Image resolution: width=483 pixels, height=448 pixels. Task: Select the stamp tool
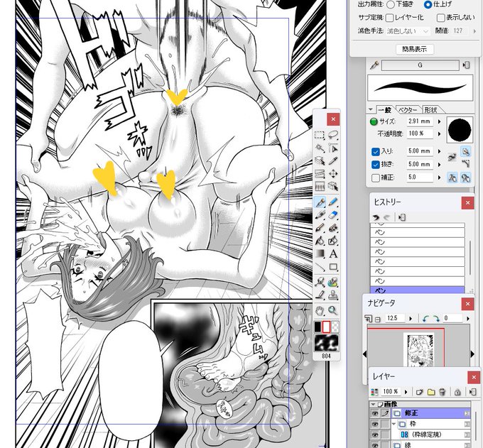pos(333,295)
